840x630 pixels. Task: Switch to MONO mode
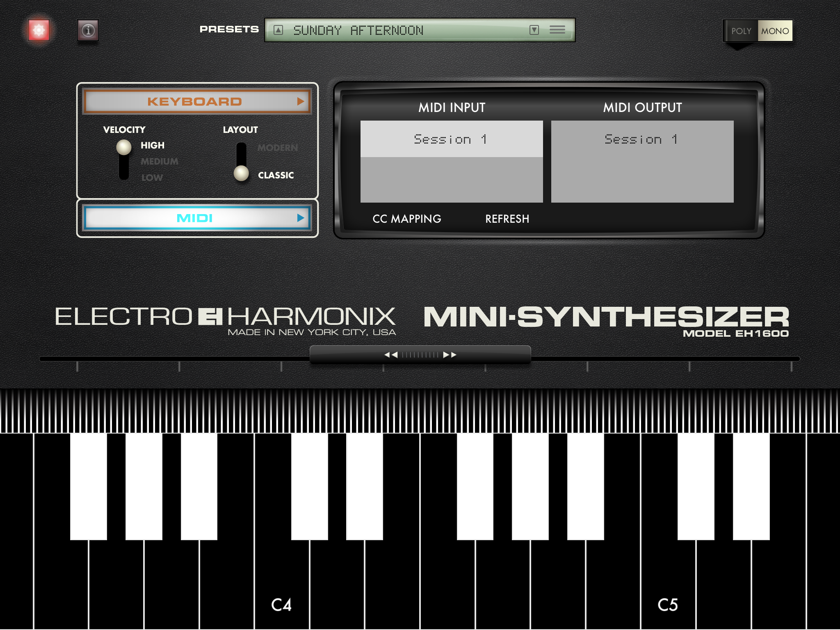(775, 31)
